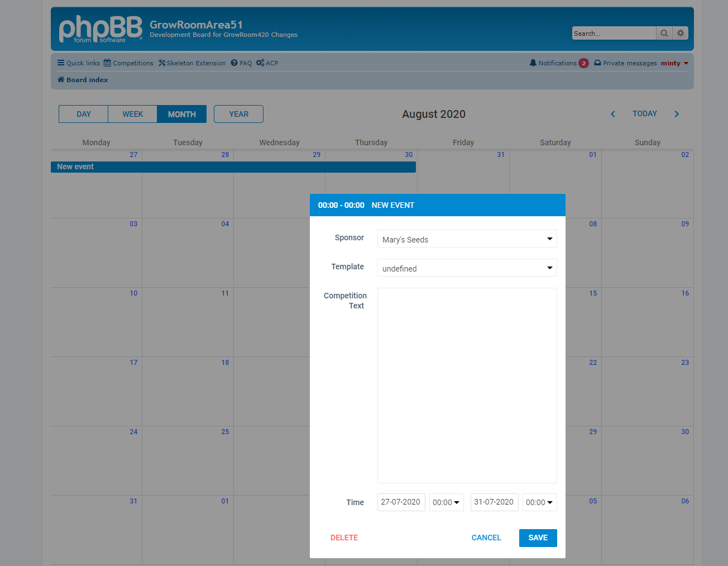This screenshot has width=728, height=566.
Task: Cancel the event dialog
Action: tap(486, 538)
